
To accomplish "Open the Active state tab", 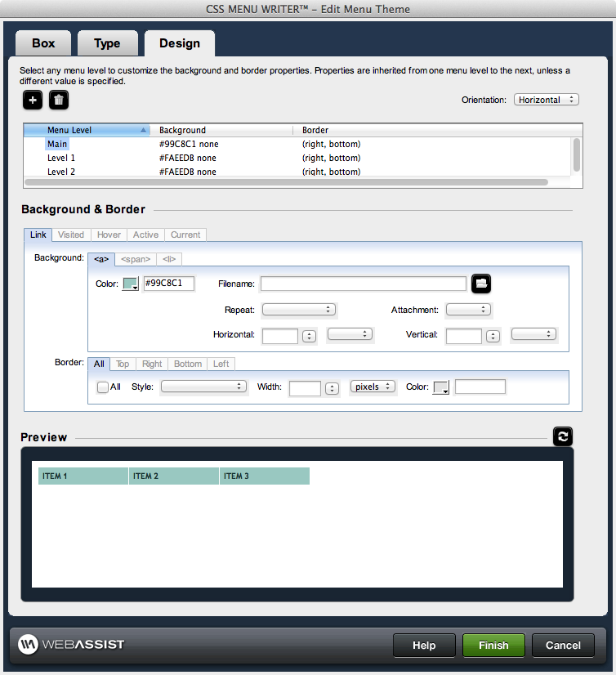I will click(145, 235).
